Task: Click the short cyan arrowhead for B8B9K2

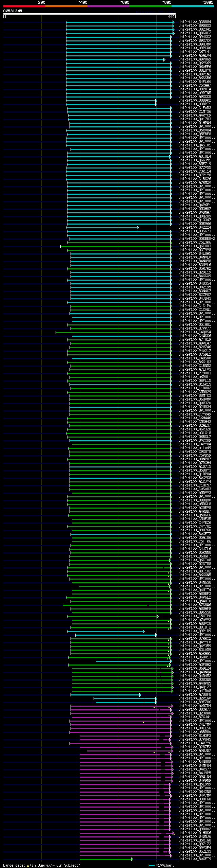Action: coord(156,101)
